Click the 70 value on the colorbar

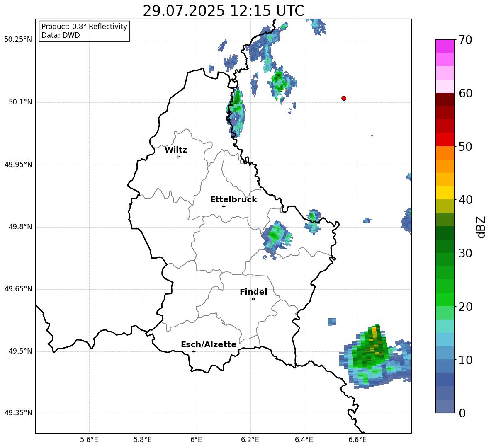point(465,40)
